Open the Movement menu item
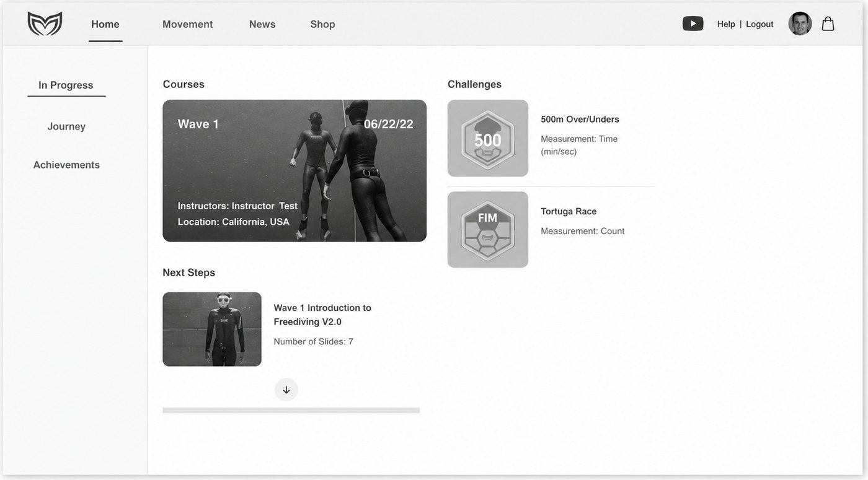Viewport: 868px width, 480px height. click(188, 24)
